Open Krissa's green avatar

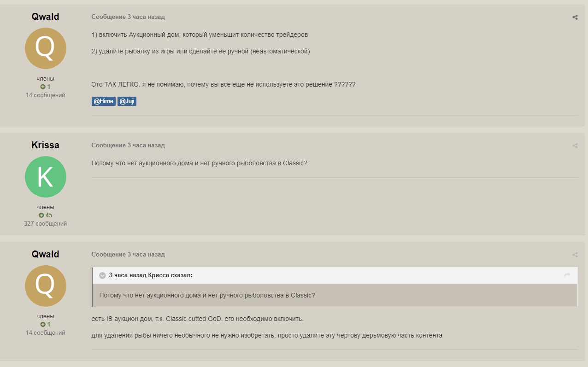point(45,177)
